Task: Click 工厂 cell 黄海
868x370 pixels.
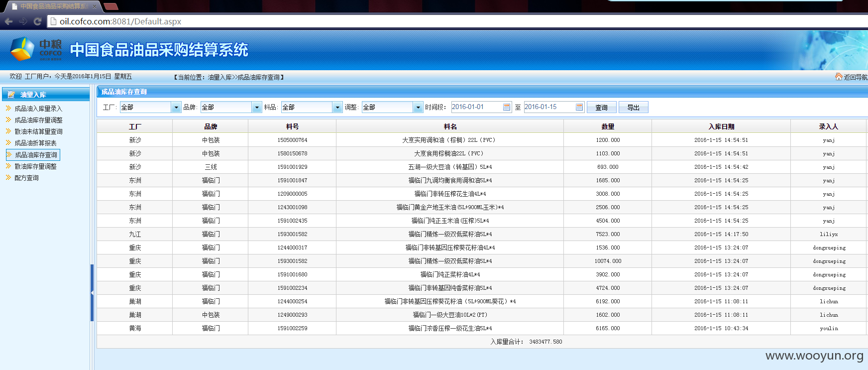Action: [135, 329]
